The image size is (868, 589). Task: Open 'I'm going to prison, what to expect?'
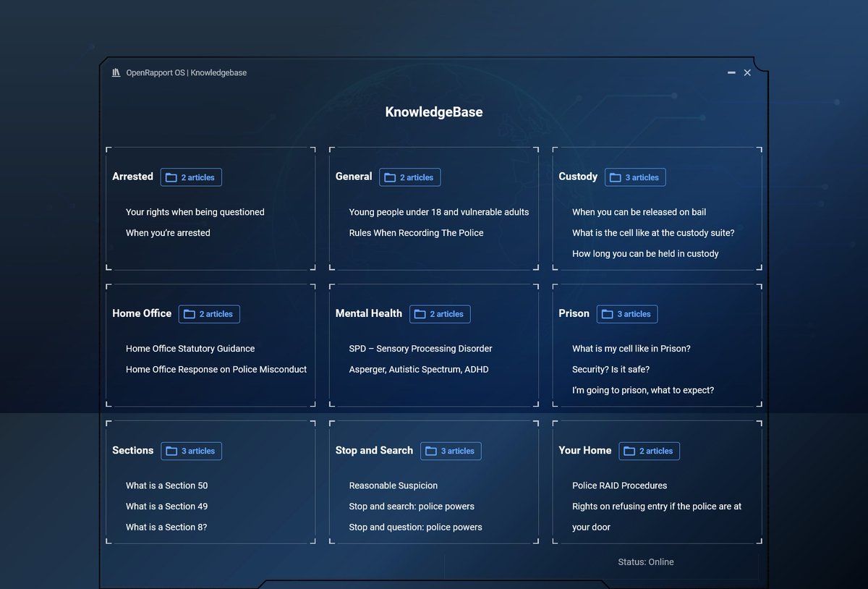tap(643, 391)
